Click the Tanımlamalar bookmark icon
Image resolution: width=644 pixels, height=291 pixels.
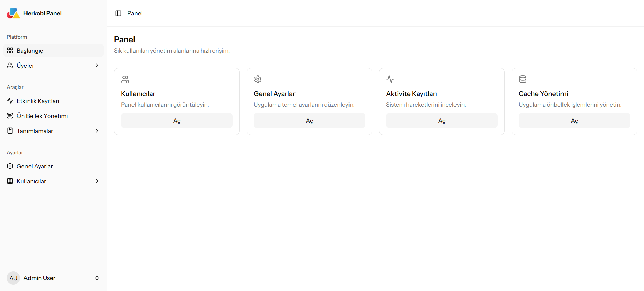point(10,131)
